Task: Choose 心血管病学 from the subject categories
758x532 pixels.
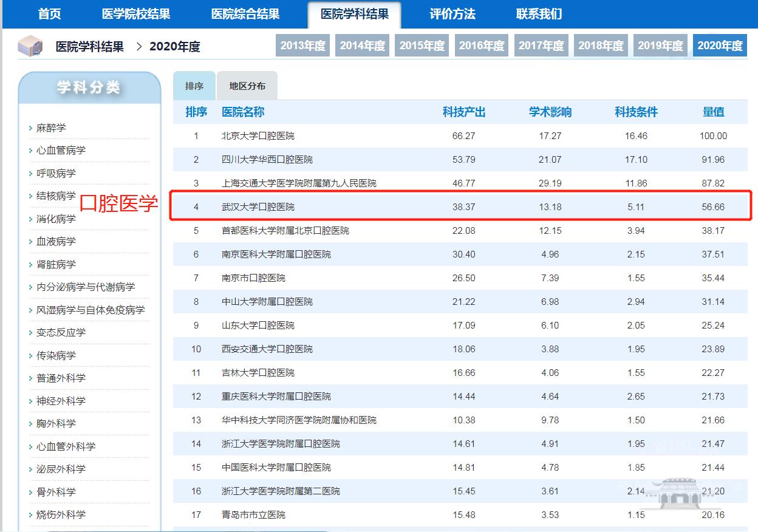Action: [x=61, y=151]
